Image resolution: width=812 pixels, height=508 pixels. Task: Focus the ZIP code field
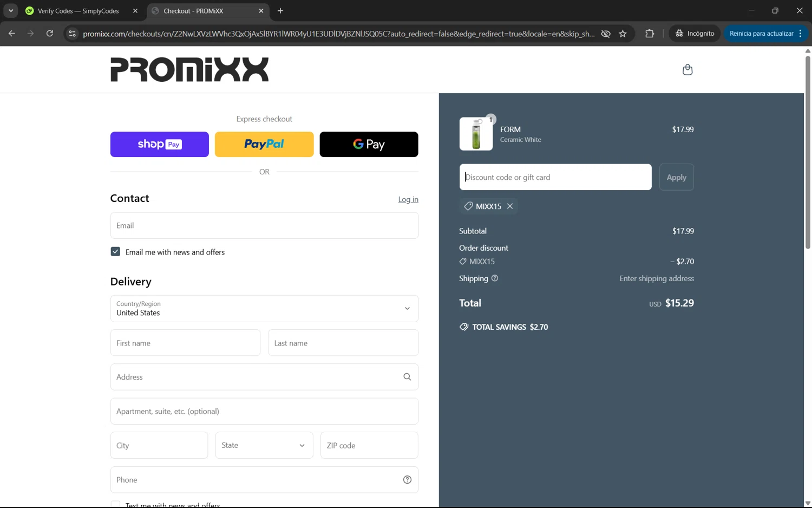pos(369,445)
